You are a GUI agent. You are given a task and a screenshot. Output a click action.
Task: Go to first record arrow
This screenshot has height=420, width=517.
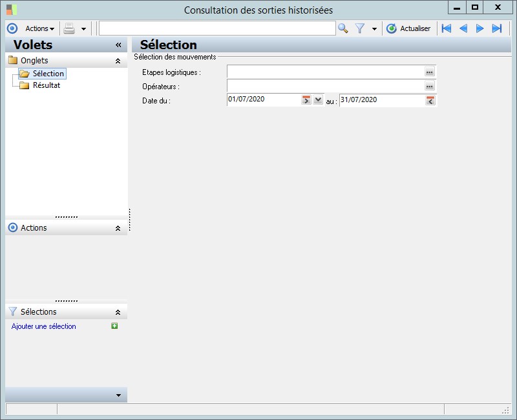[447, 28]
